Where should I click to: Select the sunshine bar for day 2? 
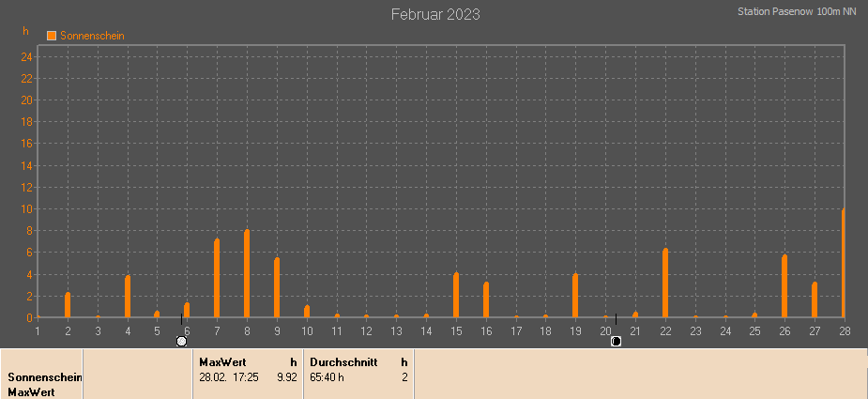68,305
